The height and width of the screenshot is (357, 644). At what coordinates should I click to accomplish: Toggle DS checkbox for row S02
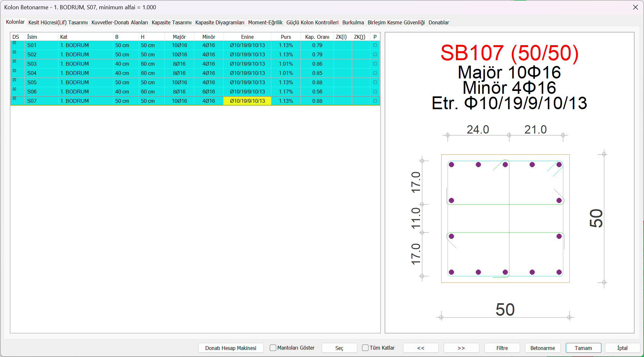point(14,52)
